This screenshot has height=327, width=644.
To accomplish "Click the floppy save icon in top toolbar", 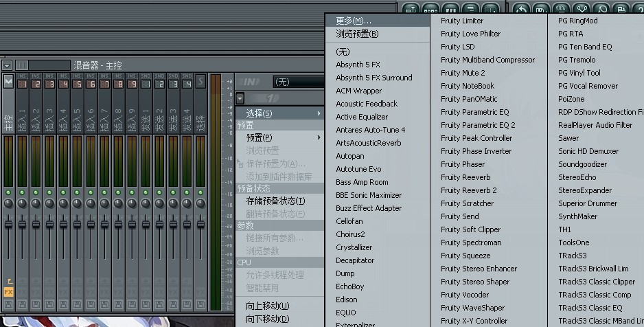I will (x=541, y=8).
